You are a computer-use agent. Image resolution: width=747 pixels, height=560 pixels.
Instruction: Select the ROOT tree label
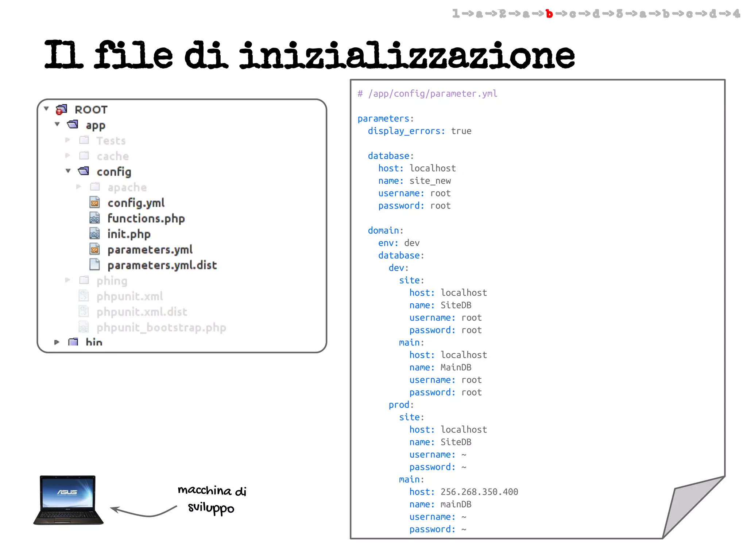coord(91,110)
